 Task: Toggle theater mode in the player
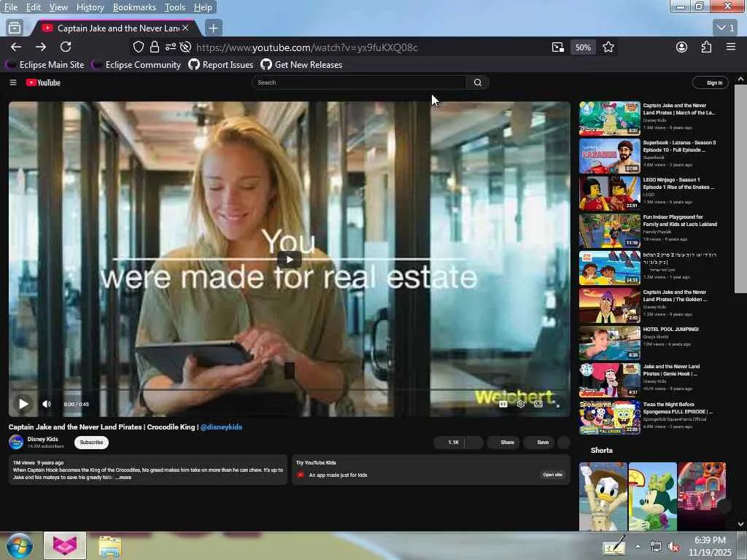(x=538, y=404)
